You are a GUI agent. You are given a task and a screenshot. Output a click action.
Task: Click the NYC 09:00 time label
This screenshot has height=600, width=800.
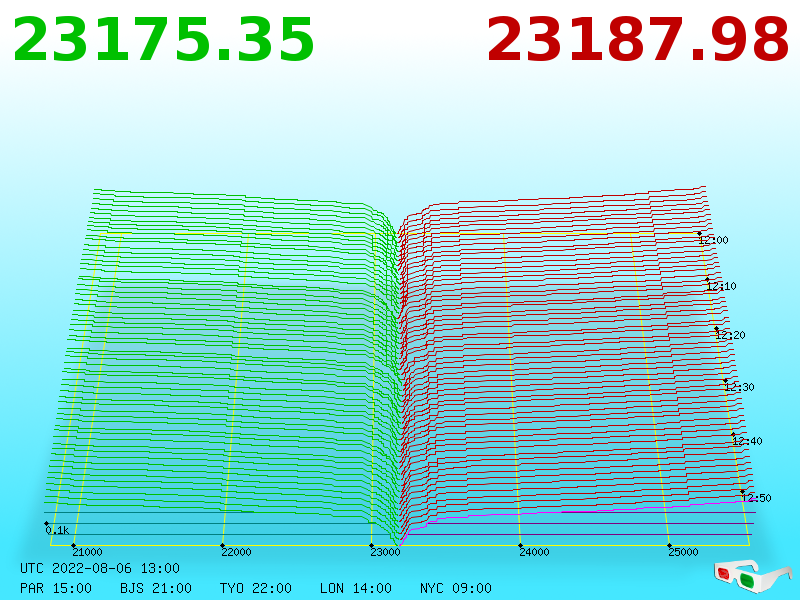pyautogui.click(x=456, y=588)
